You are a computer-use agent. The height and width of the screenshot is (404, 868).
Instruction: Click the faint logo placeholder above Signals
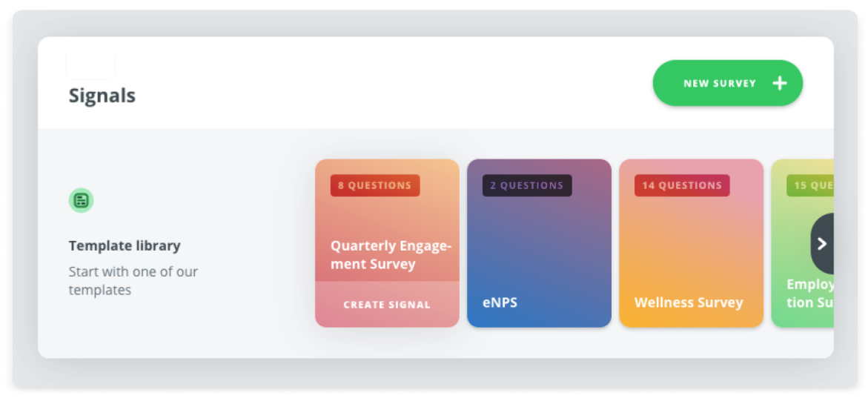(x=90, y=65)
